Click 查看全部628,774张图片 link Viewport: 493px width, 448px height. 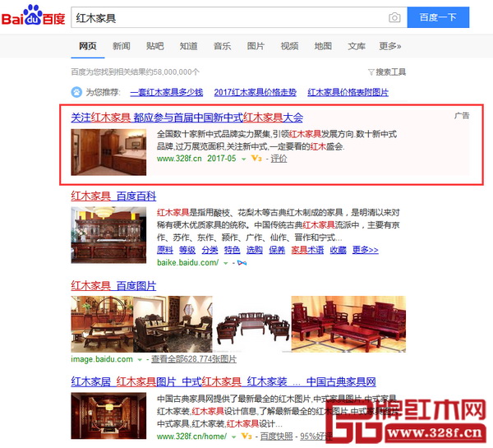point(194,359)
